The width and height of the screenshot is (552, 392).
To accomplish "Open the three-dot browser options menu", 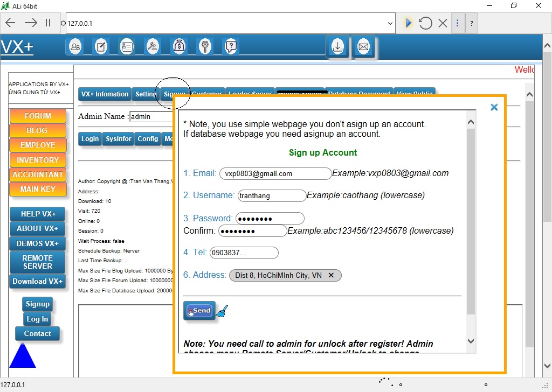I will coord(458,23).
